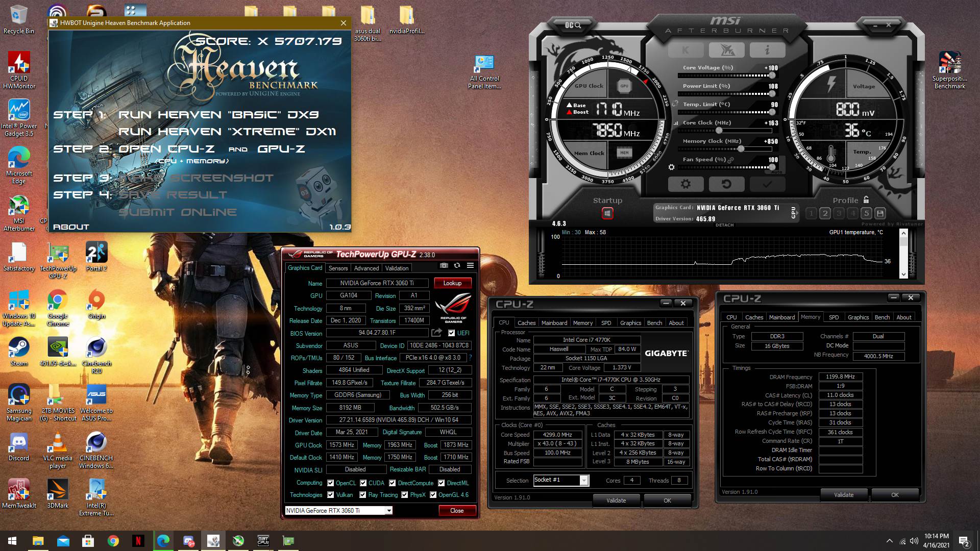The image size is (980, 551).
Task: Open Cinebench R20 desktop icon
Action: coord(96,356)
